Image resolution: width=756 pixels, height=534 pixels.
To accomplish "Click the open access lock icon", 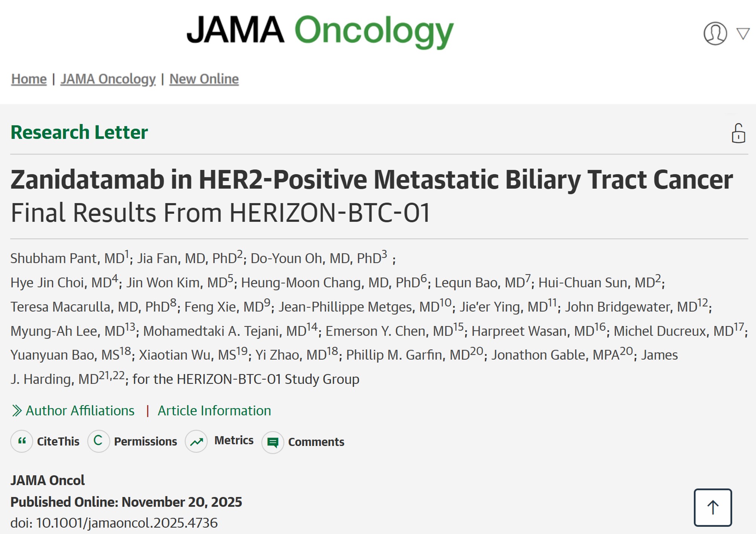I will 738,133.
